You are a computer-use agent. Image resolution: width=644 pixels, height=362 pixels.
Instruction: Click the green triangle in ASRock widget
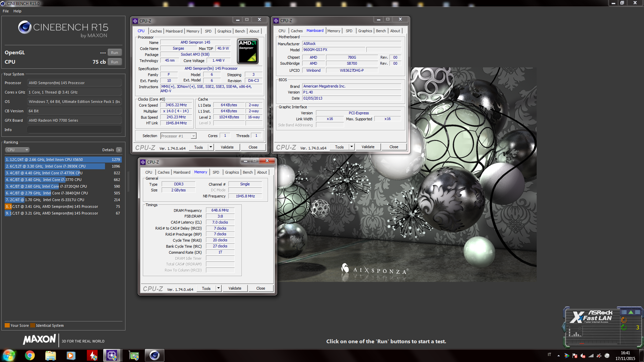[x=631, y=312]
